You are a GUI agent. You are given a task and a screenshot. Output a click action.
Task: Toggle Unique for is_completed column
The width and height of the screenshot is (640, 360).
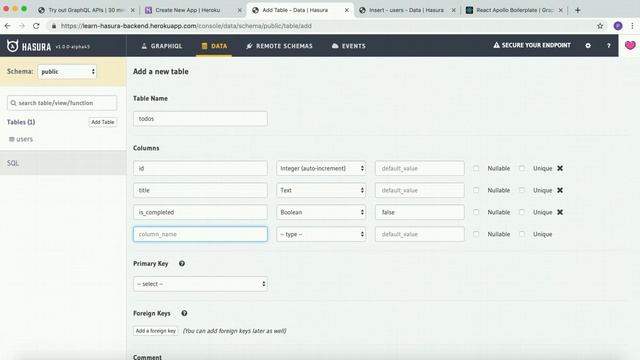[x=522, y=212]
